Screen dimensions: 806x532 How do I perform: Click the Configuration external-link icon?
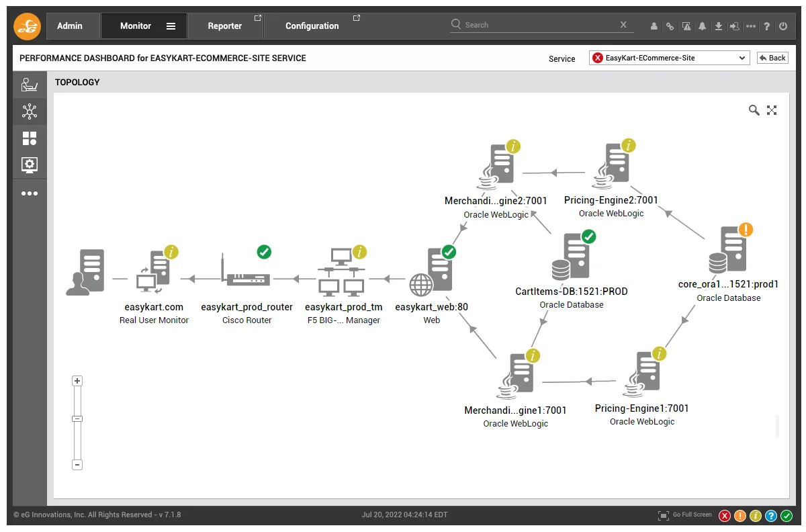pyautogui.click(x=357, y=18)
